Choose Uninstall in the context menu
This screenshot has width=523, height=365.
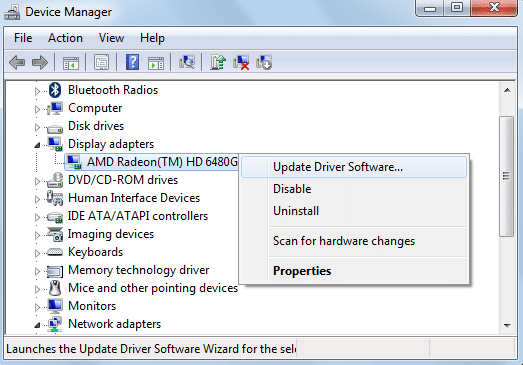354,211
